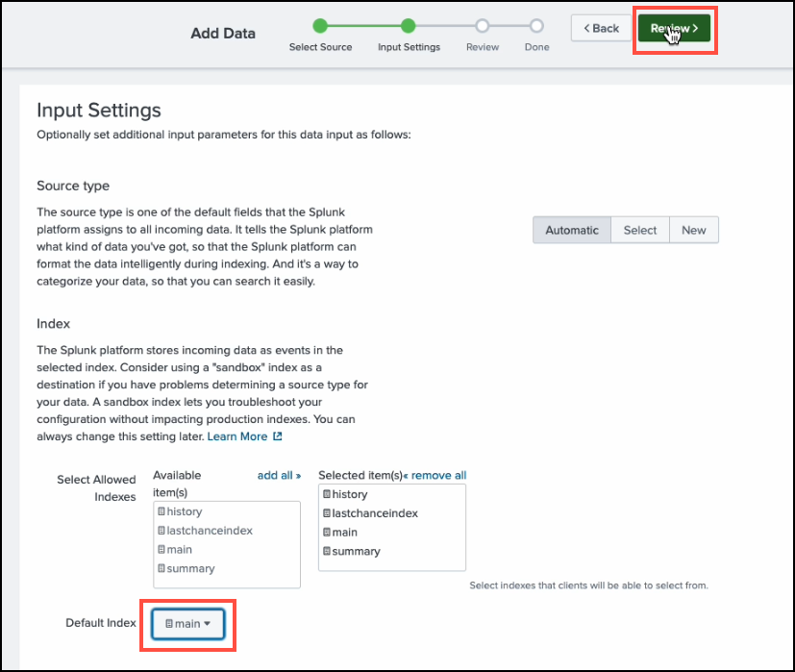Click summary icon in Selected items list
795x672 pixels.
327,552
